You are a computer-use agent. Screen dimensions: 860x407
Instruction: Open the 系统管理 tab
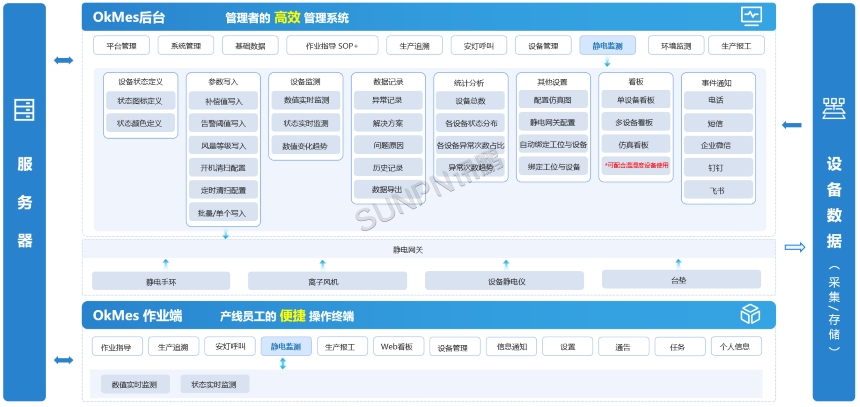[186, 46]
